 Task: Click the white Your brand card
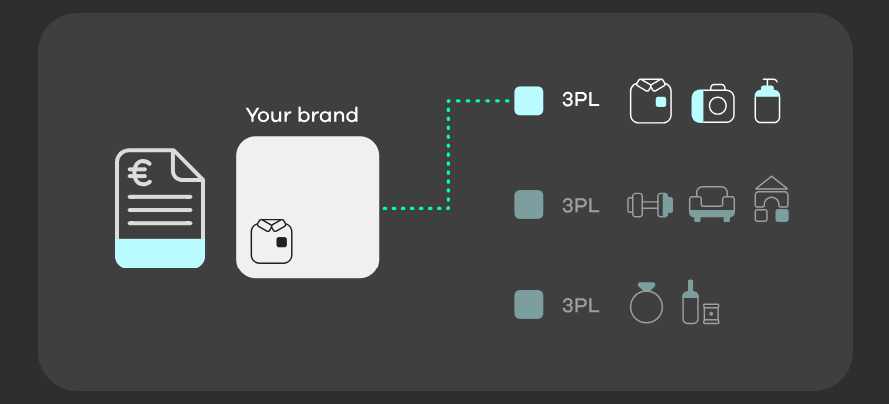(307, 207)
